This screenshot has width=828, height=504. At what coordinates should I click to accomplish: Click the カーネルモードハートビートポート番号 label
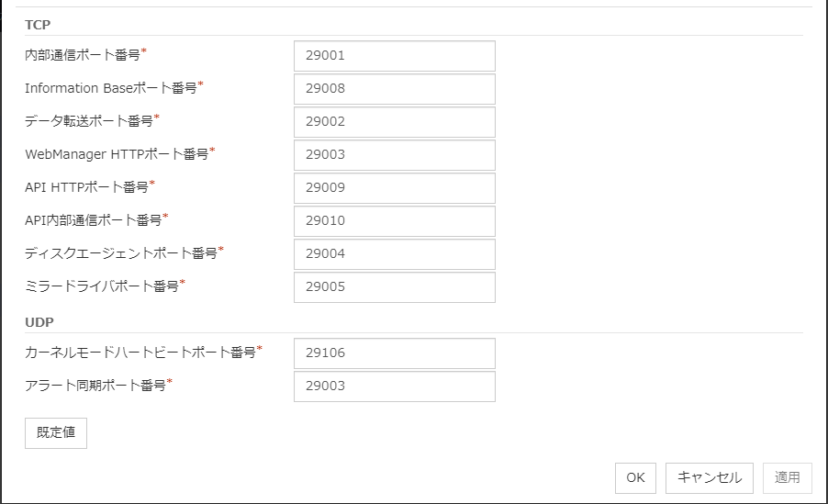click(140, 353)
